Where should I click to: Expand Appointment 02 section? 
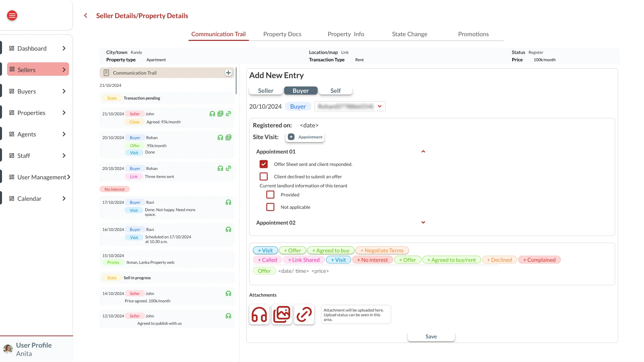tap(423, 223)
